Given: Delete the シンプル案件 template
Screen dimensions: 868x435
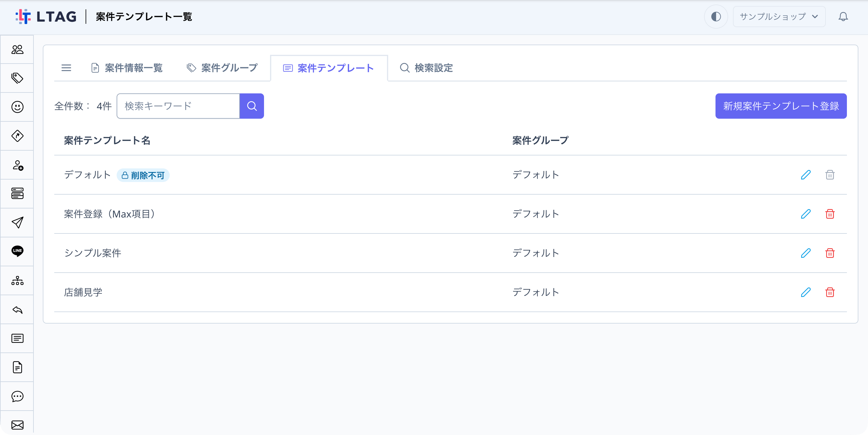Looking at the screenshot, I should 830,253.
